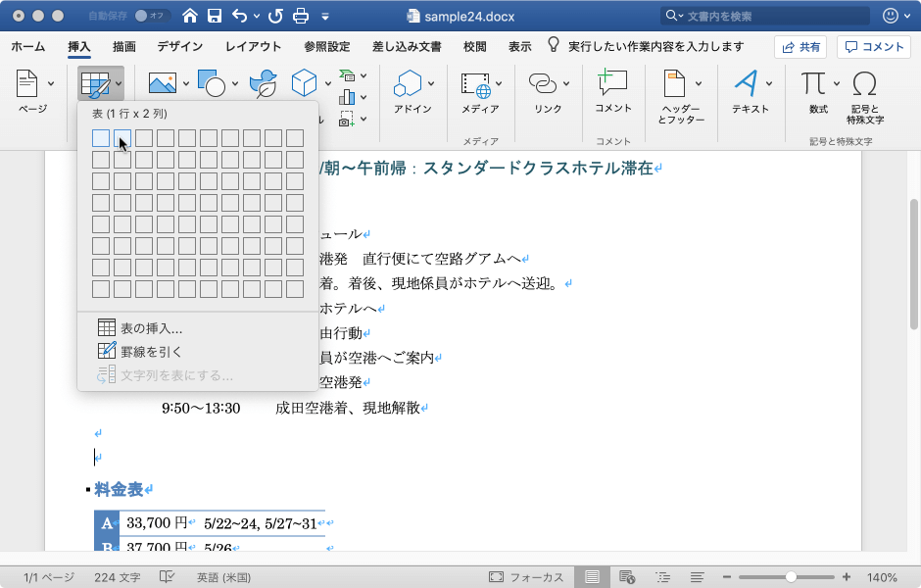Viewport: 921px width, 588px height.
Task: Click the Comments (コメント) button at top right
Action: coord(874,47)
